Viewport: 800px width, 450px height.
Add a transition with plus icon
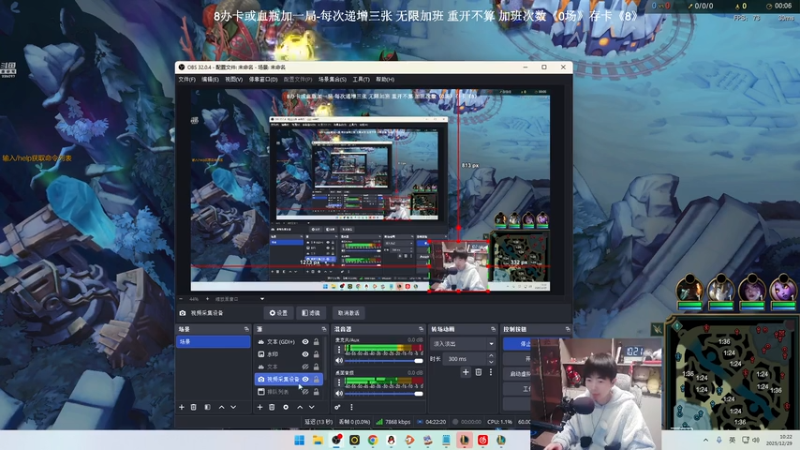[x=465, y=372]
